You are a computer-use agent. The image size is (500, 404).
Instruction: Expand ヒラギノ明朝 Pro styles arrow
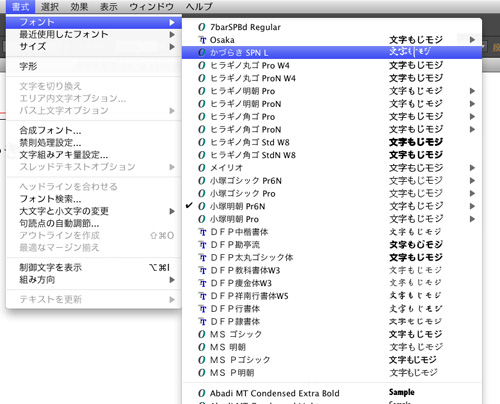click(472, 91)
